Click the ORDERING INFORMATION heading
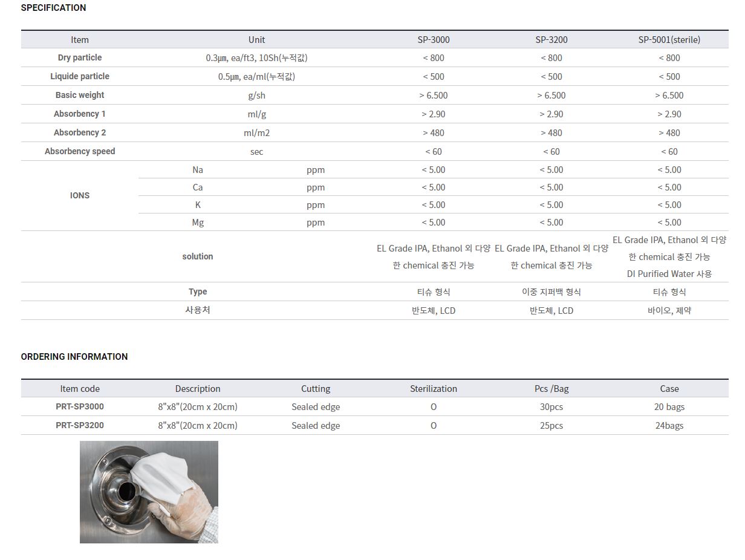This screenshot has height=560, width=745. click(x=74, y=357)
